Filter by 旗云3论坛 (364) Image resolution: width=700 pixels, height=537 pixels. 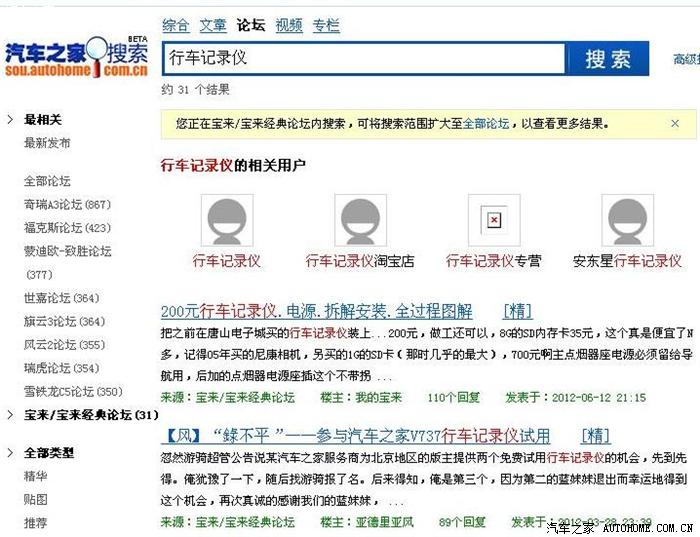pos(64,321)
